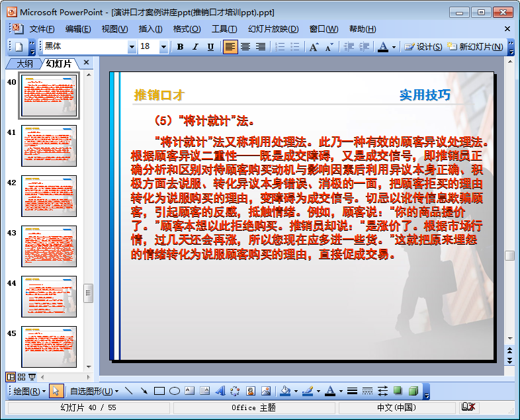Choose the Select Objects arrow tool
Image resolution: width=520 pixels, height=420 pixels.
pos(56,391)
